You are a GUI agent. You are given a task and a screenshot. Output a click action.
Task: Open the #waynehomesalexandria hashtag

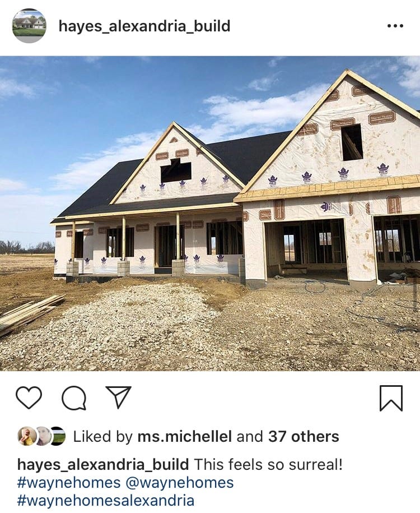[x=106, y=501]
